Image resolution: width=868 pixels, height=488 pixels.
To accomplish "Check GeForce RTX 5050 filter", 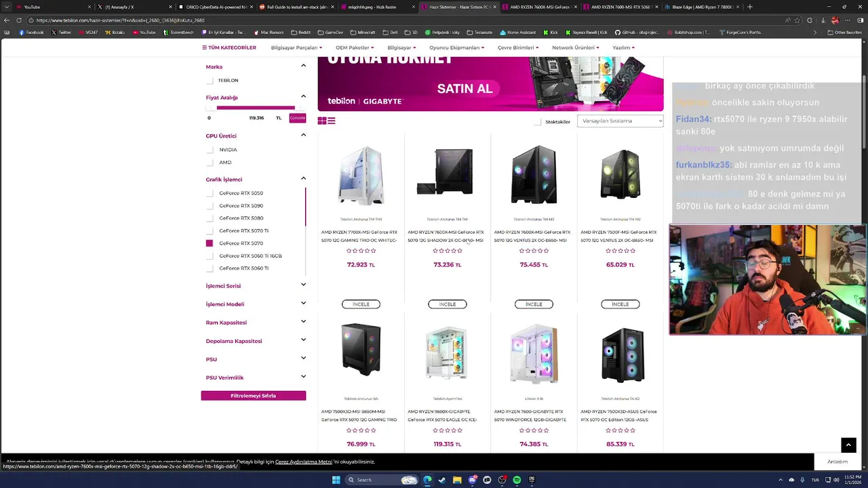I will click(210, 193).
